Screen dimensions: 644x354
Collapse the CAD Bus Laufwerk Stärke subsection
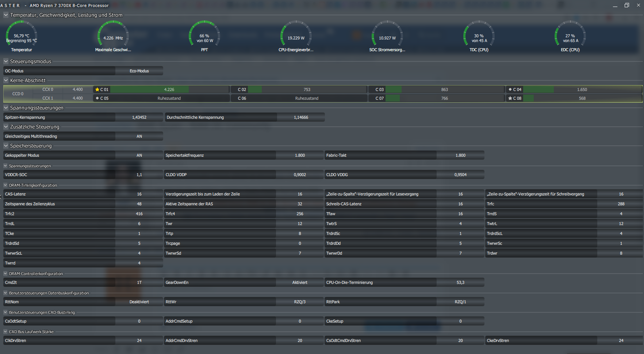[5, 332]
